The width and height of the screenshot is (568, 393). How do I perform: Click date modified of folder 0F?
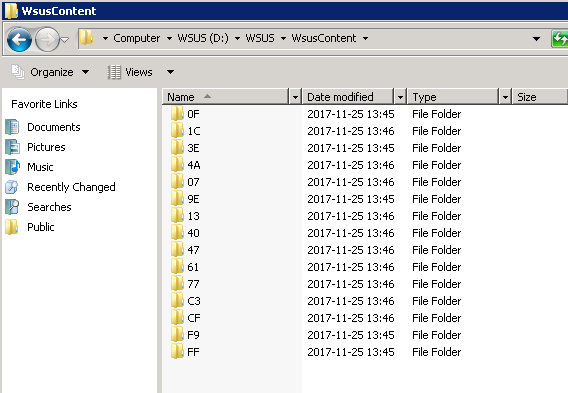351,114
